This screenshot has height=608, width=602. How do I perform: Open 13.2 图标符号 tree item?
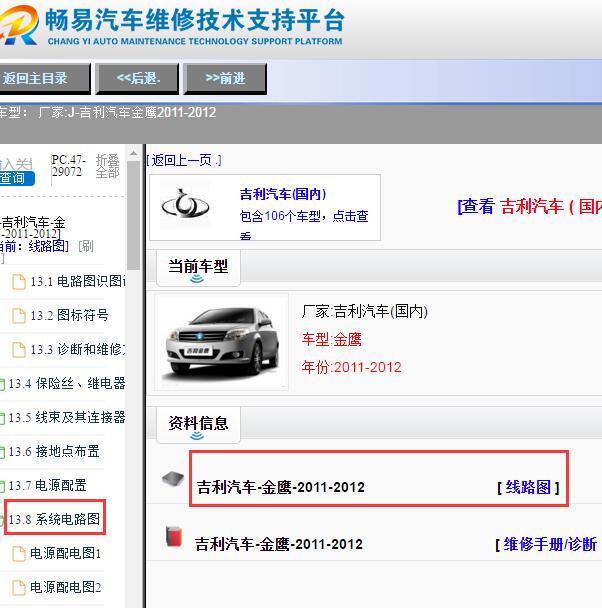(x=69, y=315)
